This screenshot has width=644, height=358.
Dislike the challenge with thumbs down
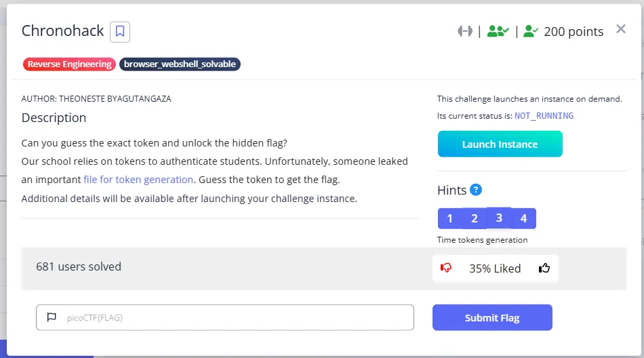pyautogui.click(x=446, y=268)
